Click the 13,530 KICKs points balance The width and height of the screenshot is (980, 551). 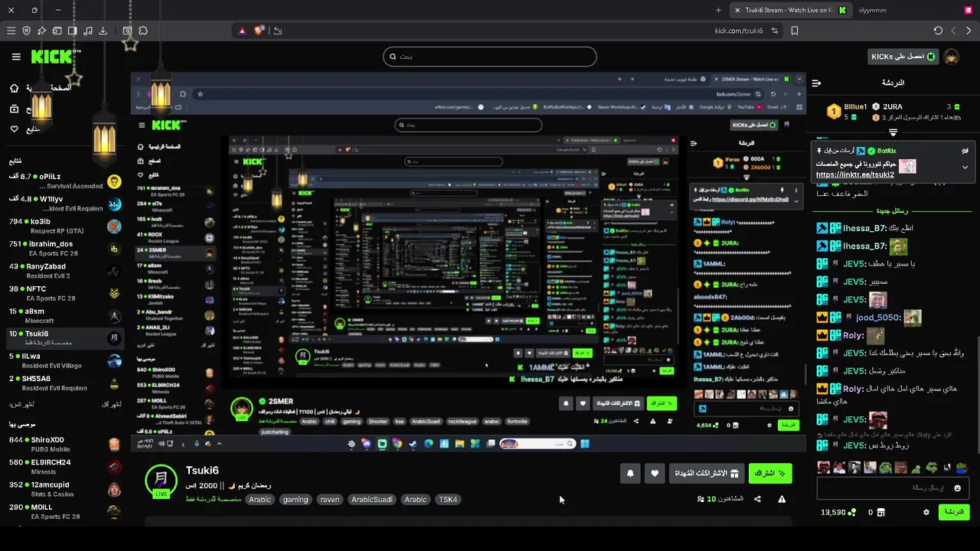click(x=838, y=512)
